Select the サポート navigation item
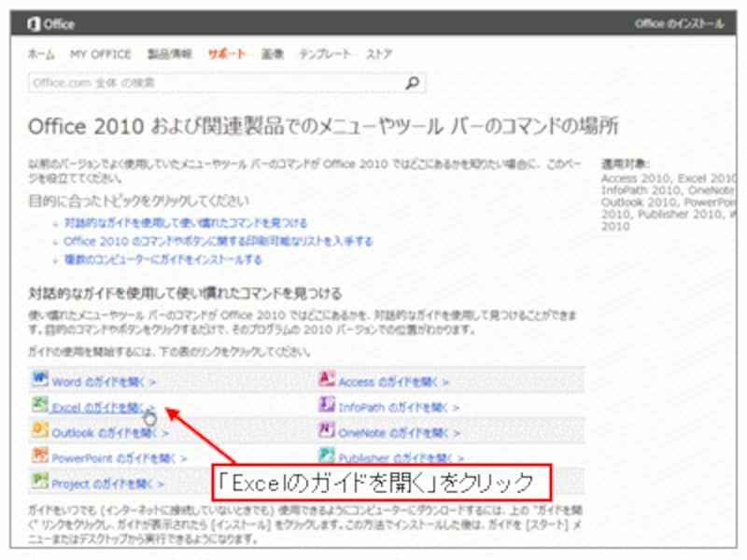 coord(227,54)
